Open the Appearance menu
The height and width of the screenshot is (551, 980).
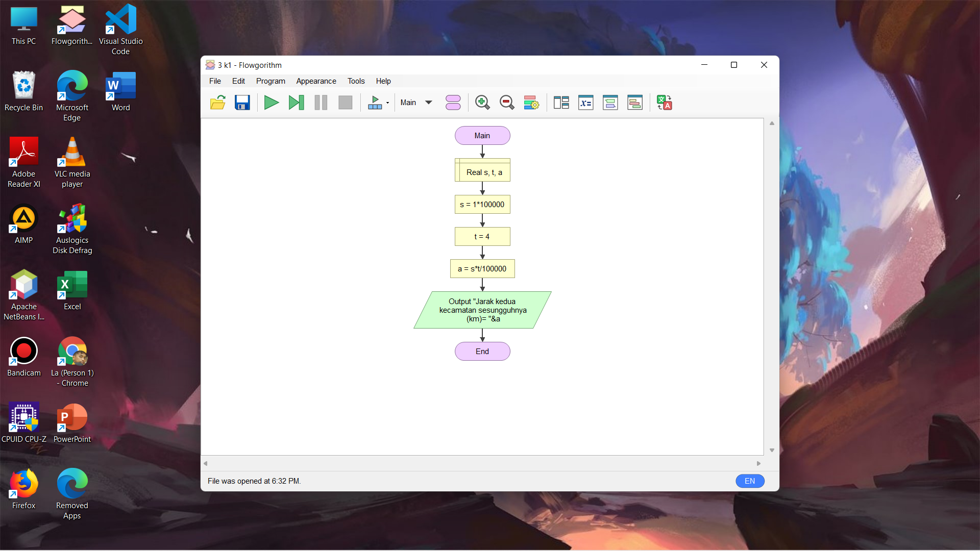pyautogui.click(x=316, y=81)
